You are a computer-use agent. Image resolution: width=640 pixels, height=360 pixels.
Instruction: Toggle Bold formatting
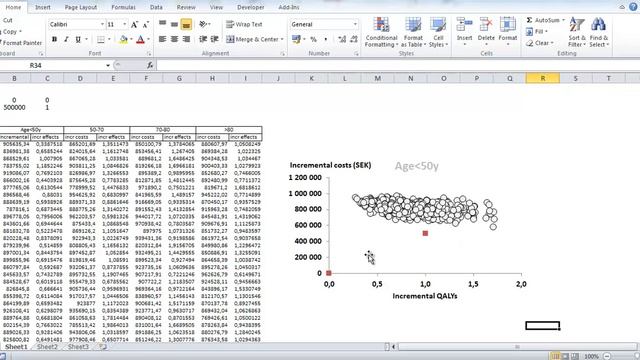(x=54, y=40)
